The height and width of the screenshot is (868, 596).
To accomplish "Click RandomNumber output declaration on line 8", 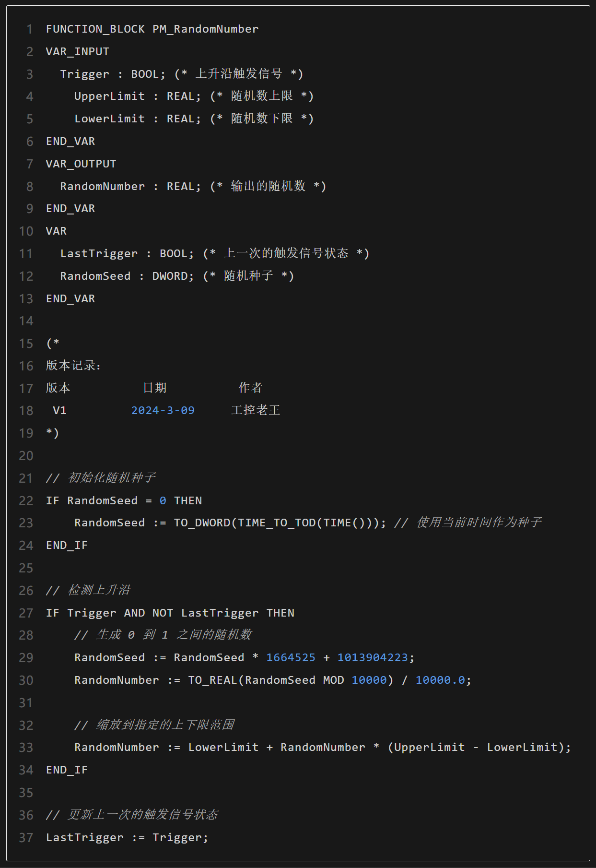I will [102, 186].
